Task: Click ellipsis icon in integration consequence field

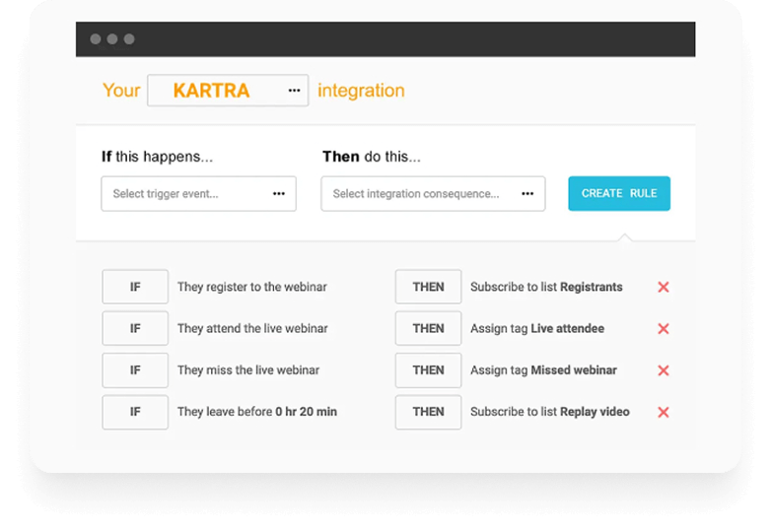Action: (x=527, y=194)
